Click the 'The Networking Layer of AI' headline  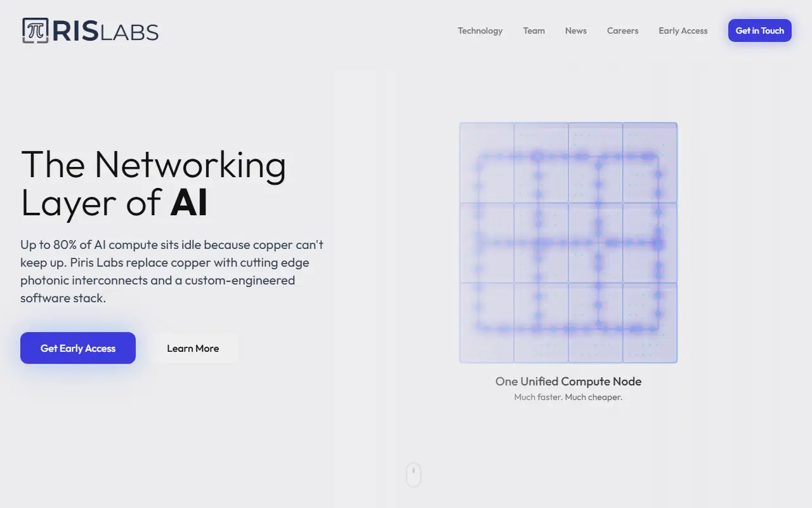tap(154, 183)
